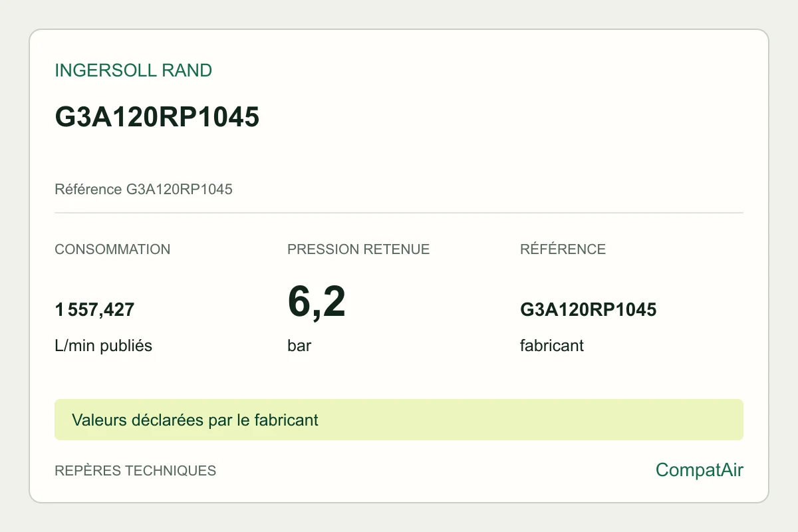Select the 1 557,427 consumption value
Screen dimensions: 798x532
(94, 309)
